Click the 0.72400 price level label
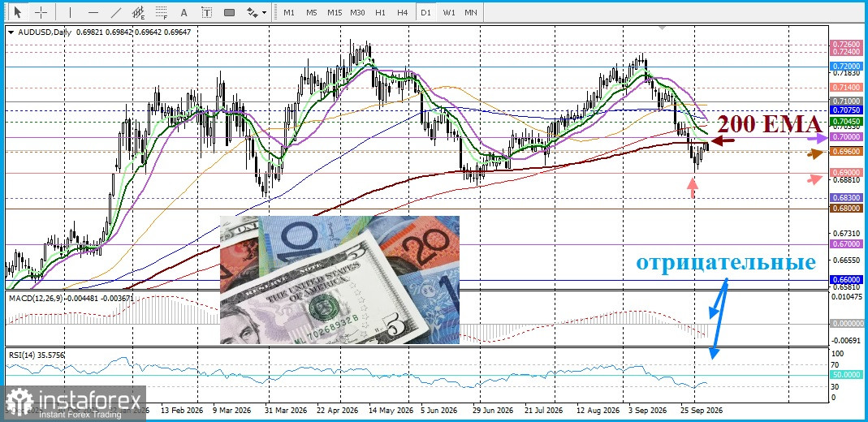This screenshot has width=868, height=422. coord(845,51)
